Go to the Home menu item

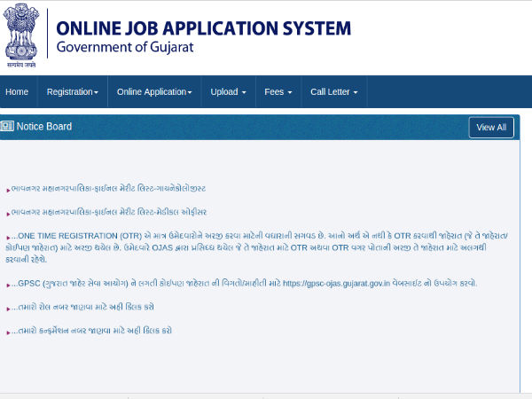[17, 91]
